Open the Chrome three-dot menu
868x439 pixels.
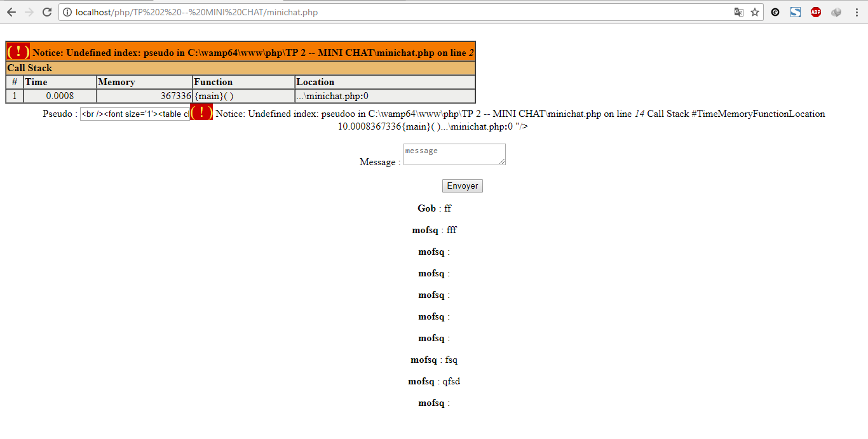coord(857,12)
